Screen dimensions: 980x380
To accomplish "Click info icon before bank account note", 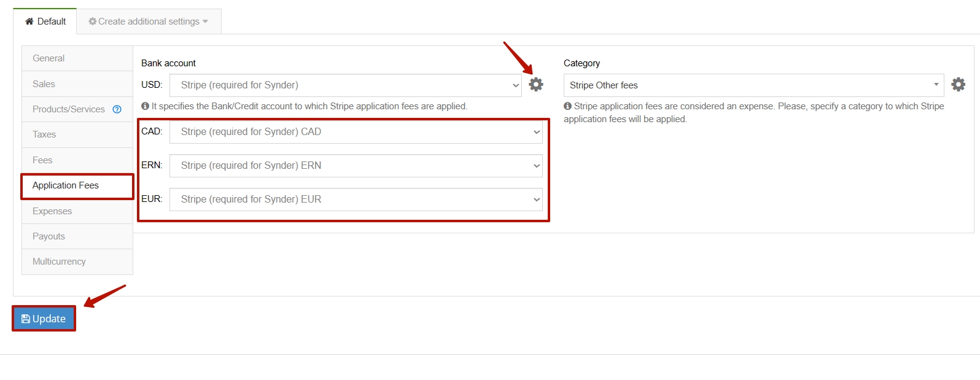I will [146, 106].
